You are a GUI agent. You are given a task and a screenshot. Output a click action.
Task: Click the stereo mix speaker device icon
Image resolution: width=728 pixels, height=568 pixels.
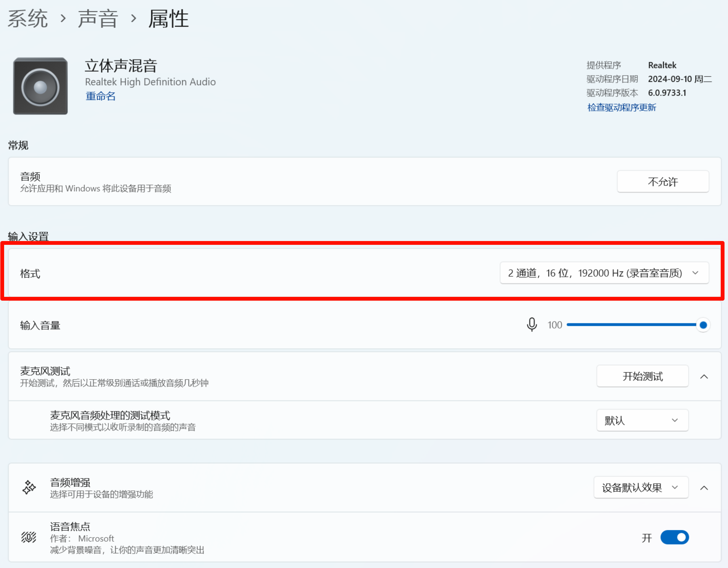coord(40,86)
